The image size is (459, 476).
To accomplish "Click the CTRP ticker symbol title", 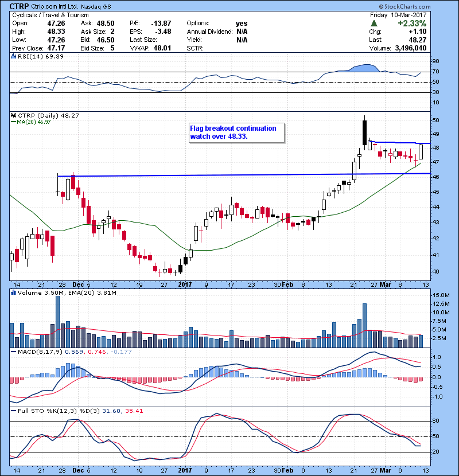I will pos(19,6).
